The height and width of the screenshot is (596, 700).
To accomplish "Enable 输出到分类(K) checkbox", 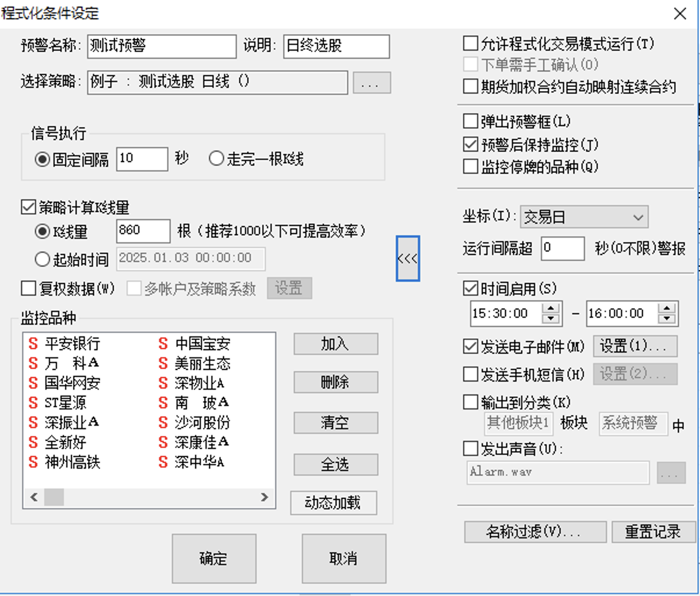I will pos(471,402).
